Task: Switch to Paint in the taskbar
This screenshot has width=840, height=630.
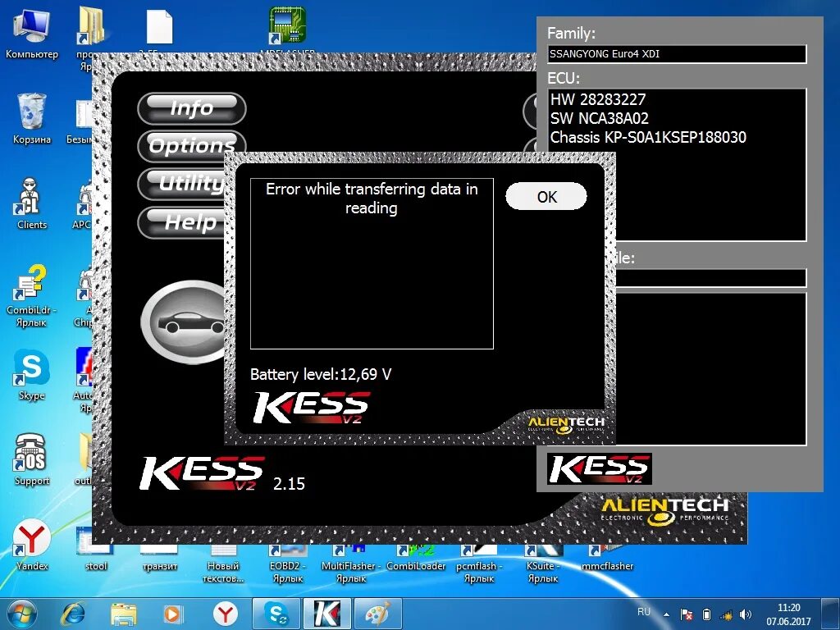Action: pos(377,614)
